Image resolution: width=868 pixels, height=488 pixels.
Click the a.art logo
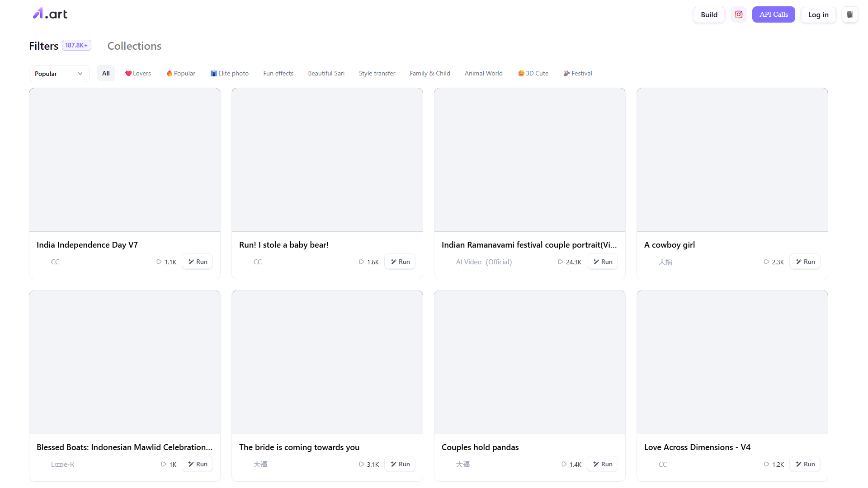(x=50, y=14)
